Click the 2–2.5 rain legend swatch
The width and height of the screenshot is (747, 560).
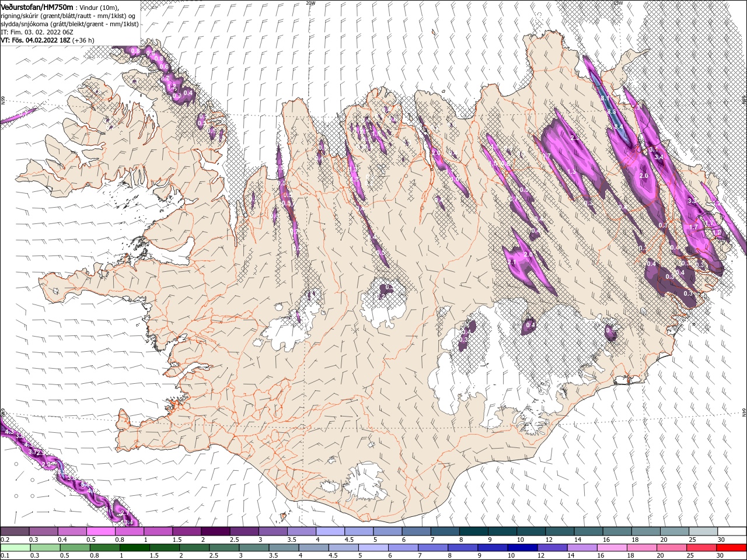[194, 548]
